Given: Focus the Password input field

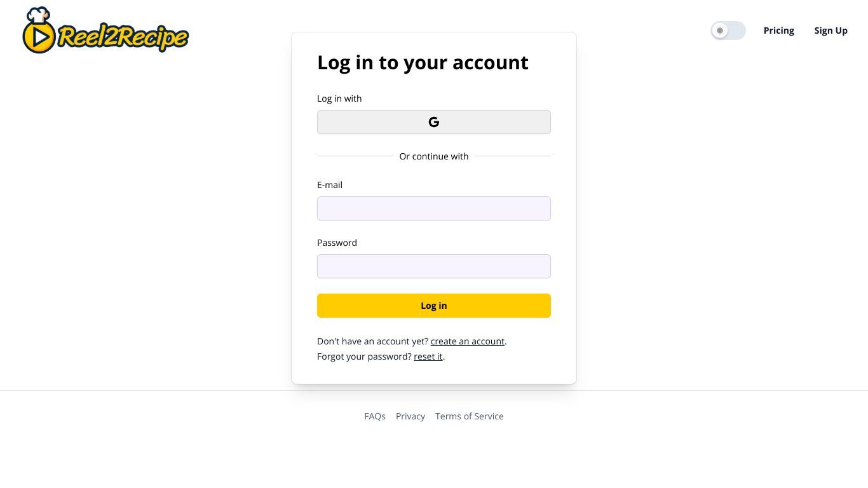Looking at the screenshot, I should [434, 266].
